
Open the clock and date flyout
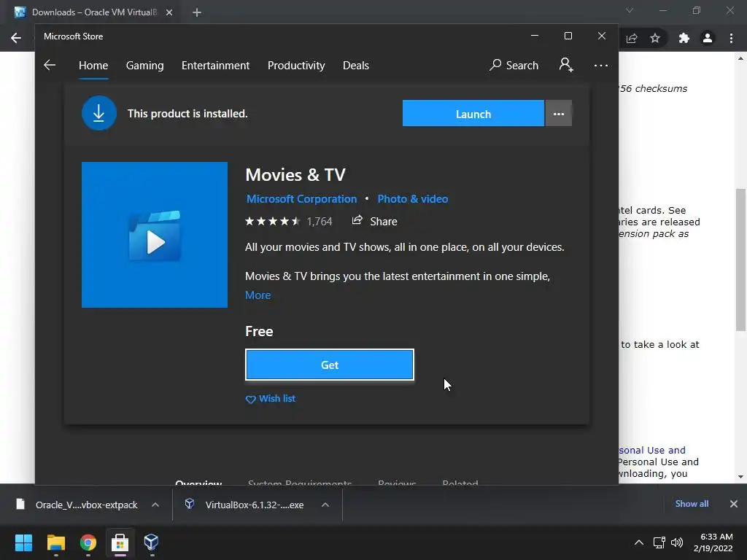pyautogui.click(x=713, y=542)
